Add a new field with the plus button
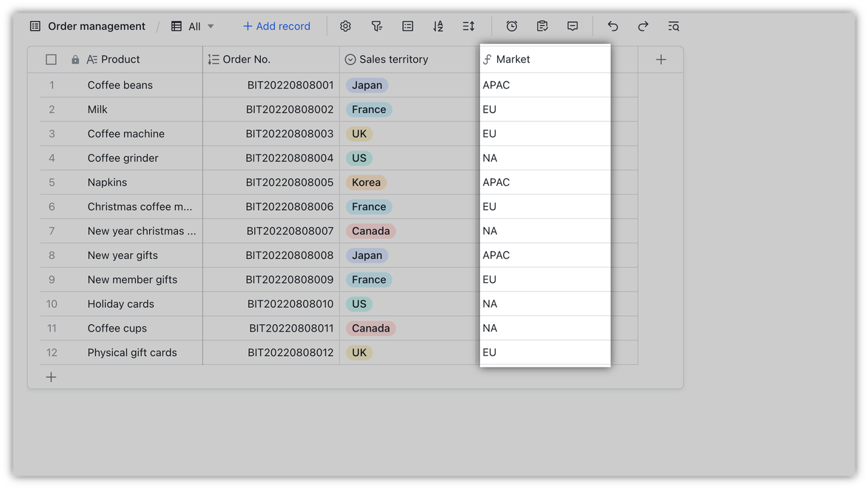This screenshot has width=868, height=489. click(660, 59)
